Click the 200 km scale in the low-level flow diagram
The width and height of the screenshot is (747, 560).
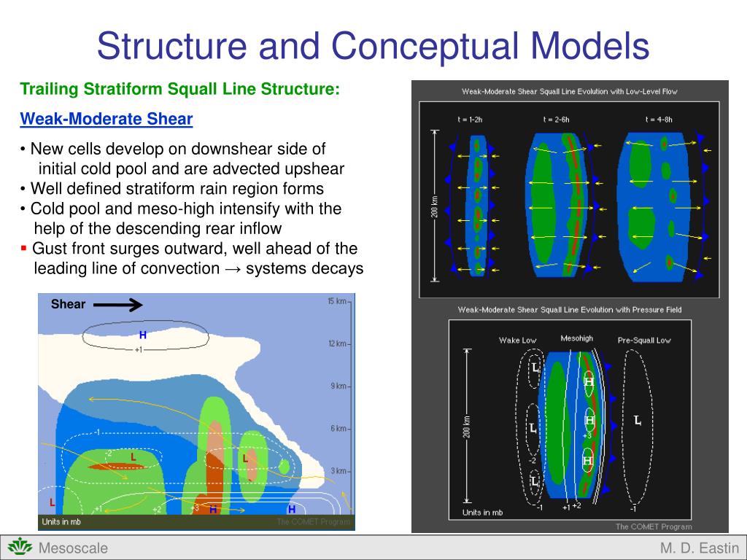(435, 206)
